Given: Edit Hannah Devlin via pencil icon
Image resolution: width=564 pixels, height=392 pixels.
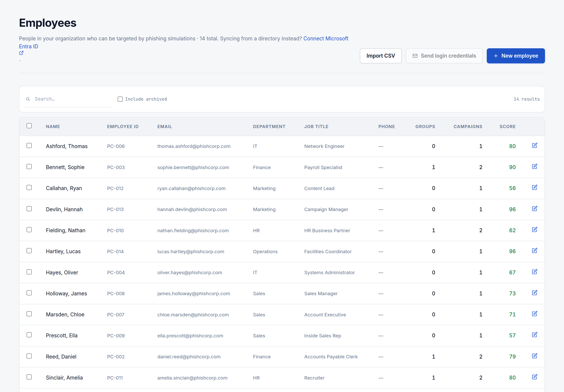Looking at the screenshot, I should (x=534, y=208).
